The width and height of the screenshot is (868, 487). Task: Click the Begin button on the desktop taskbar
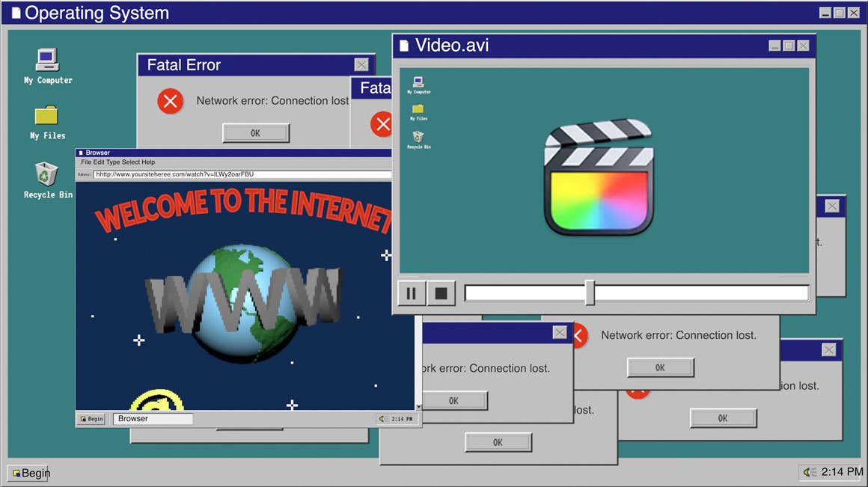(x=29, y=473)
